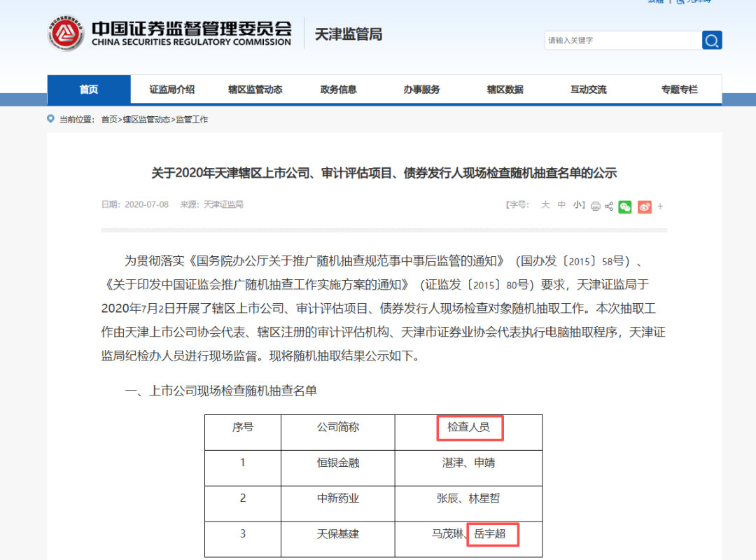This screenshot has width=756, height=560.
Task: Expand more sharing options plus icon
Action: pyautogui.click(x=660, y=206)
